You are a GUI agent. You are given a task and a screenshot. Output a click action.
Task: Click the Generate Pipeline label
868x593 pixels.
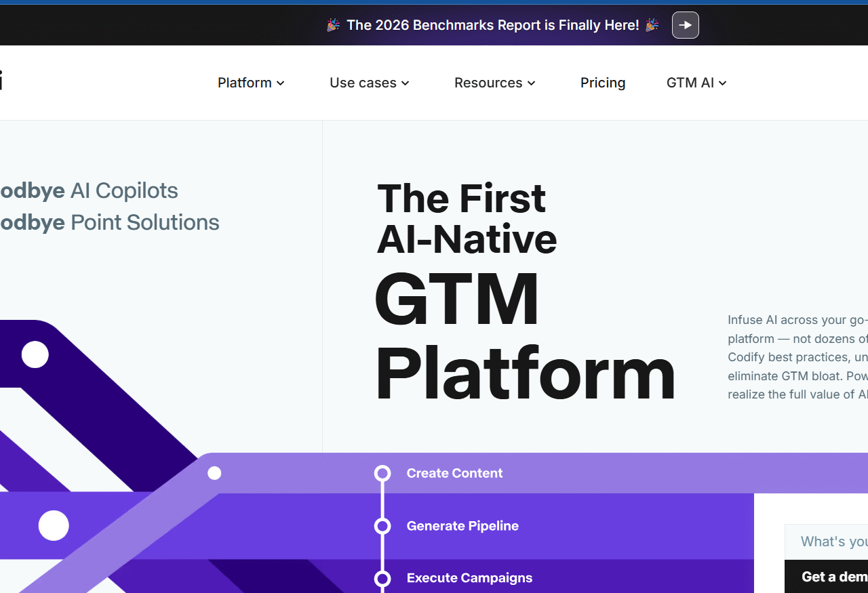coord(462,526)
